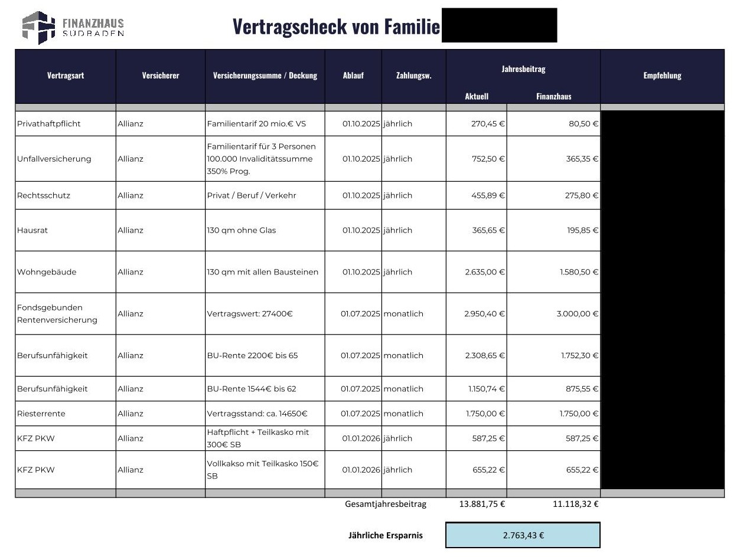Select the 'Hausrat' cell

pyautogui.click(x=66, y=230)
